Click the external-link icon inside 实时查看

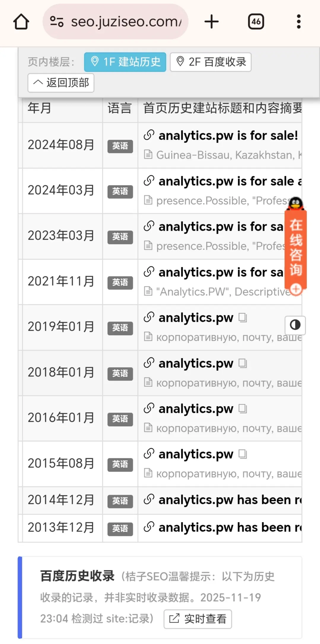tap(174, 619)
